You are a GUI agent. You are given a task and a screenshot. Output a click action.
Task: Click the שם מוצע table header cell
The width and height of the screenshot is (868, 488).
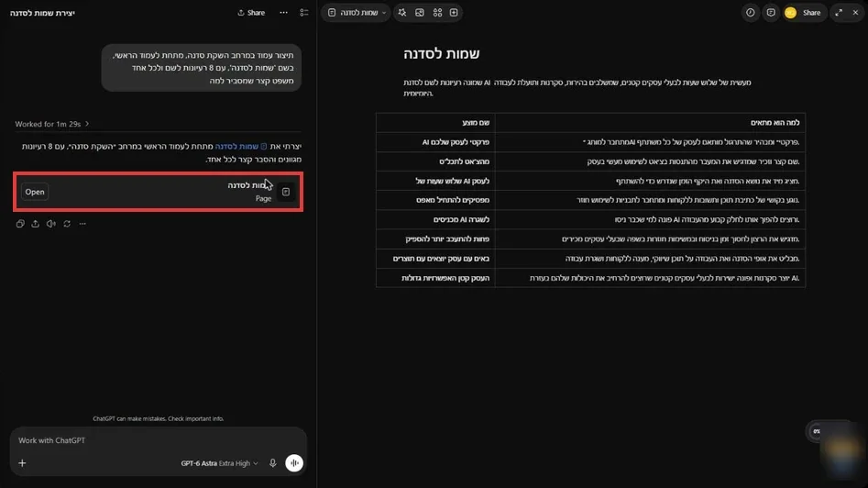tap(435, 122)
